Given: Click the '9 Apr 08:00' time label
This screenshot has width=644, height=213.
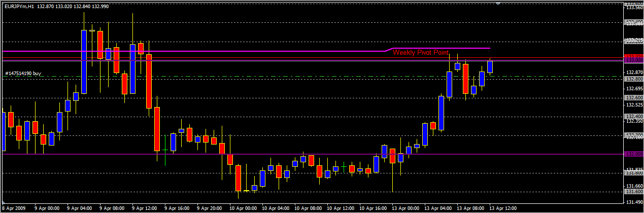Looking at the screenshot, I should click(x=112, y=208).
